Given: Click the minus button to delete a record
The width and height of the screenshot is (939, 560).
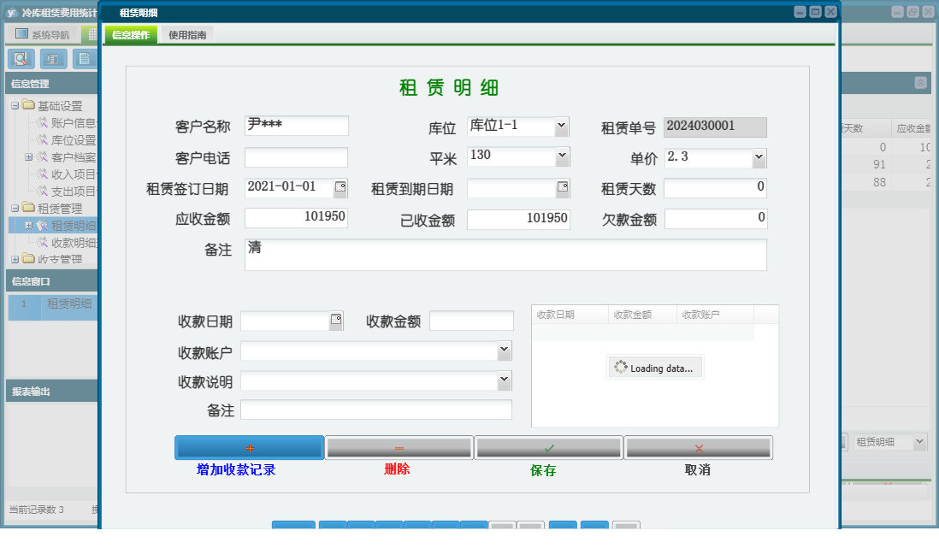Looking at the screenshot, I should 399,447.
